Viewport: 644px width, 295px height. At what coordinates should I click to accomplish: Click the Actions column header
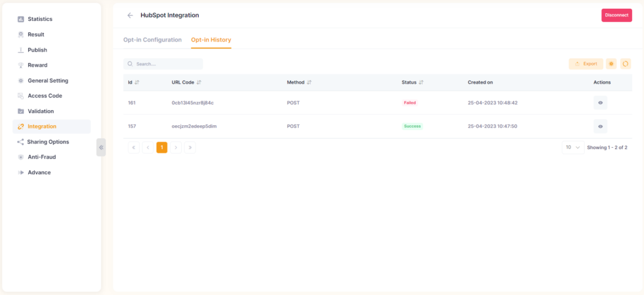(x=602, y=82)
